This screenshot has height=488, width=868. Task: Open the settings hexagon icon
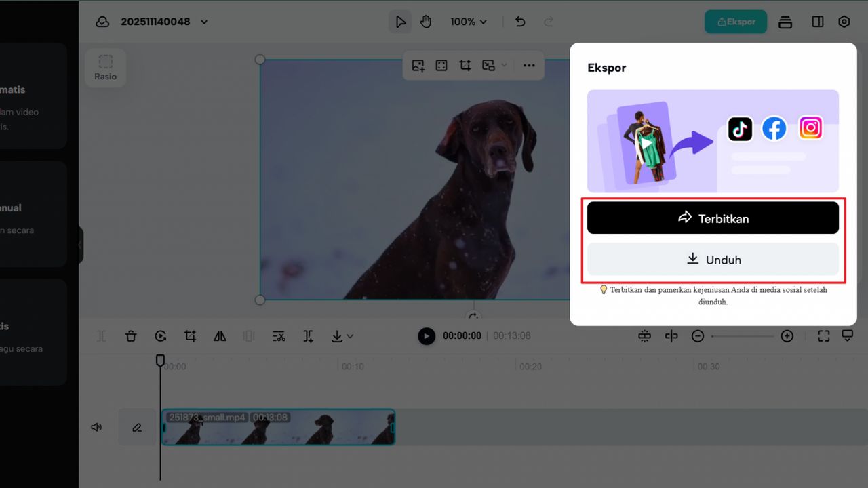coord(844,22)
